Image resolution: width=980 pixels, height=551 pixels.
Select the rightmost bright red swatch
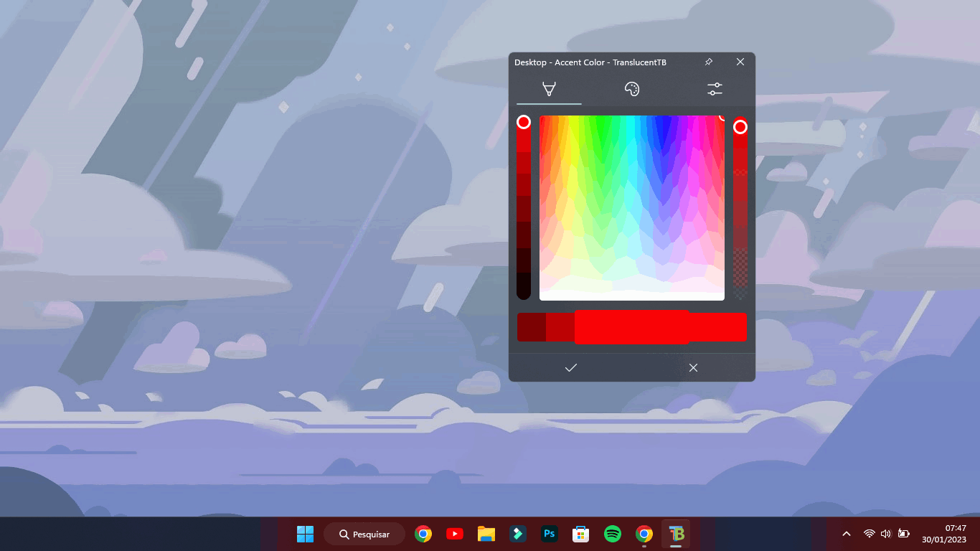coord(718,327)
